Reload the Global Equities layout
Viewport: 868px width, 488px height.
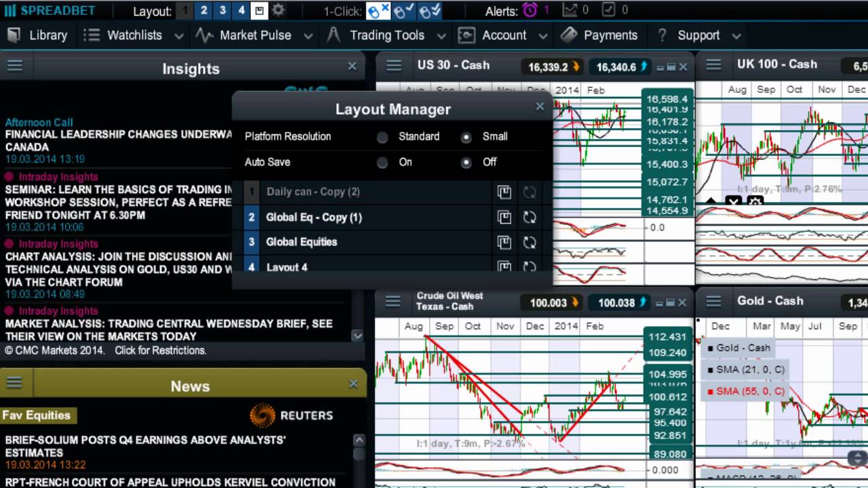(530, 243)
